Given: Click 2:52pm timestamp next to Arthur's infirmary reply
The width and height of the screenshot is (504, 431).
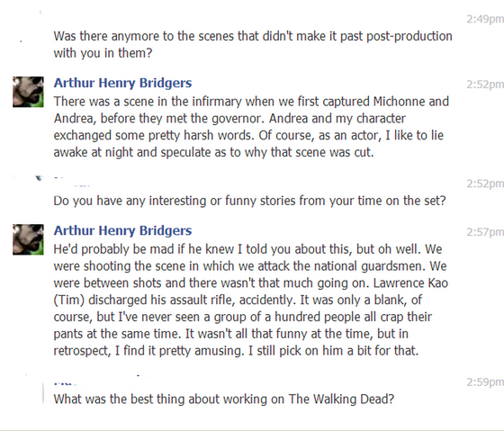Looking at the screenshot, I should tap(485, 85).
